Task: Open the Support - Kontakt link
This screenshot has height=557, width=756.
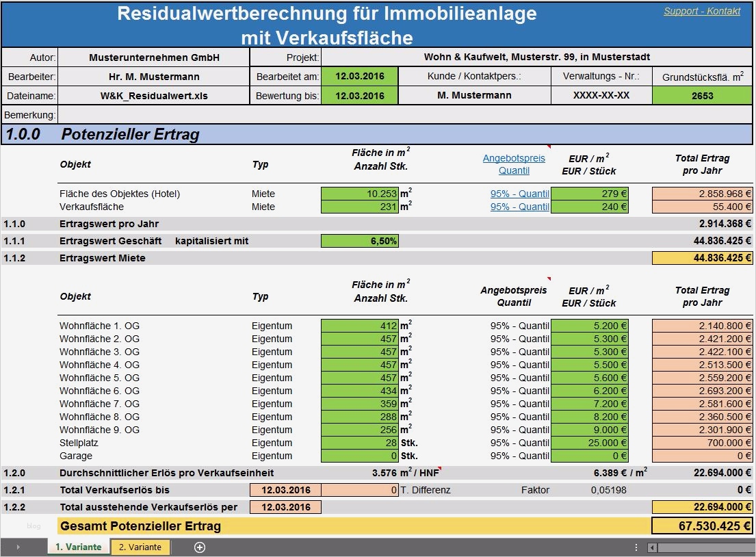Action: (702, 10)
